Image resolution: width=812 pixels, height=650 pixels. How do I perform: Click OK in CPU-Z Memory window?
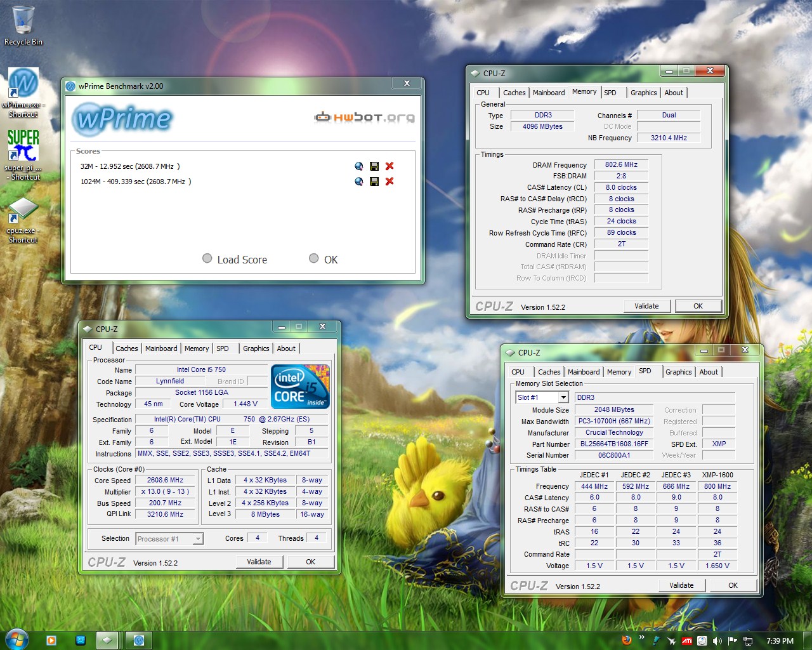click(698, 306)
